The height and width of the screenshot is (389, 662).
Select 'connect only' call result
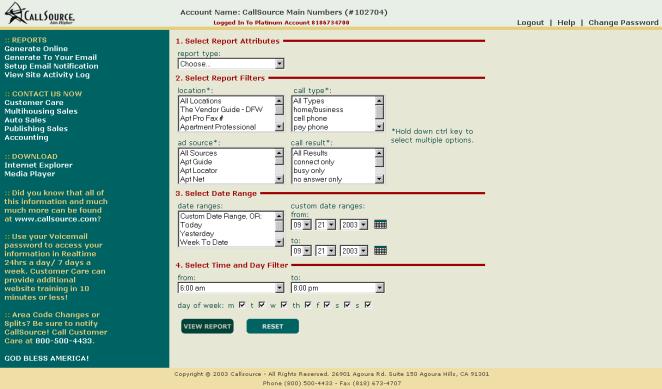333,162
